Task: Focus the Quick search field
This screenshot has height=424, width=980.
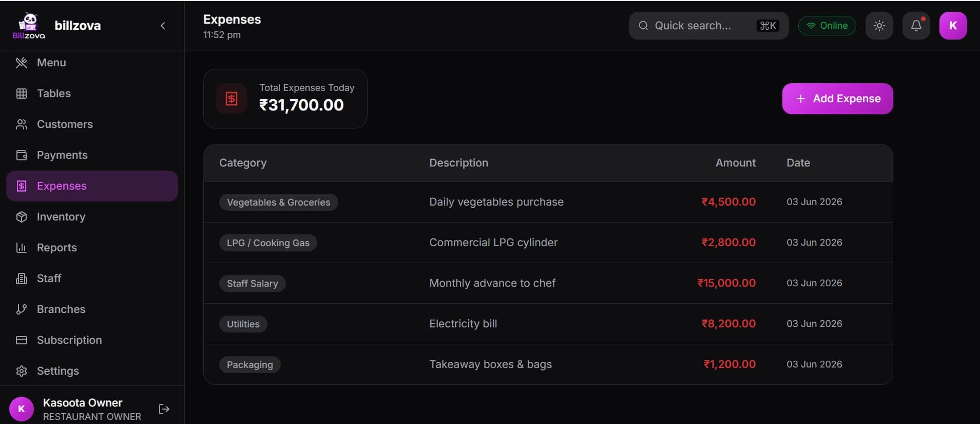Action: 708,26
